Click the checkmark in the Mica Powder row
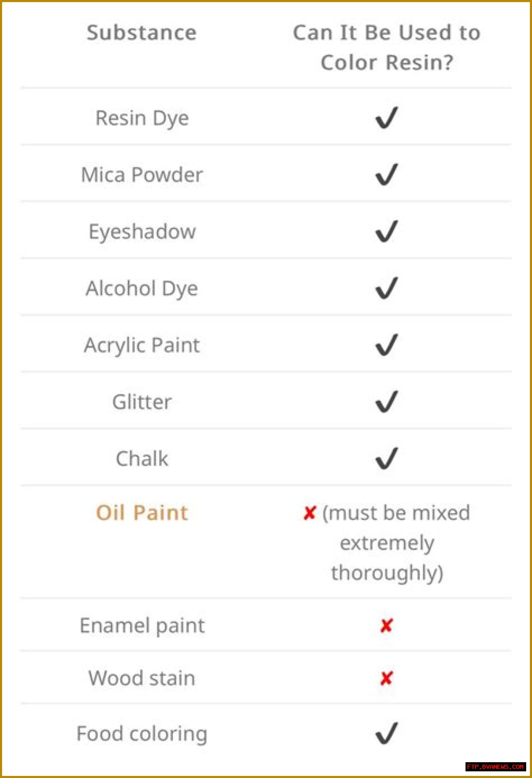The width and height of the screenshot is (532, 778). (387, 175)
